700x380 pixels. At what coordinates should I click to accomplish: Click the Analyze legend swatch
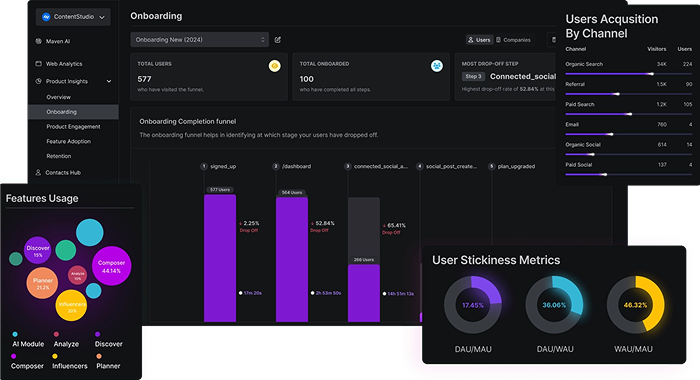point(56,334)
